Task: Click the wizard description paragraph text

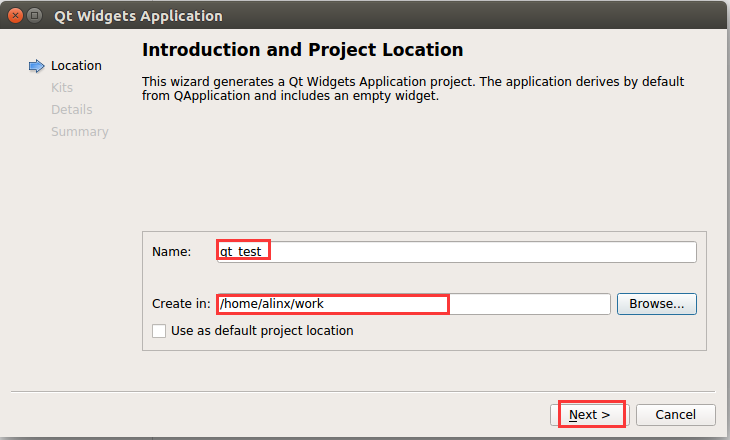Action: 413,88
